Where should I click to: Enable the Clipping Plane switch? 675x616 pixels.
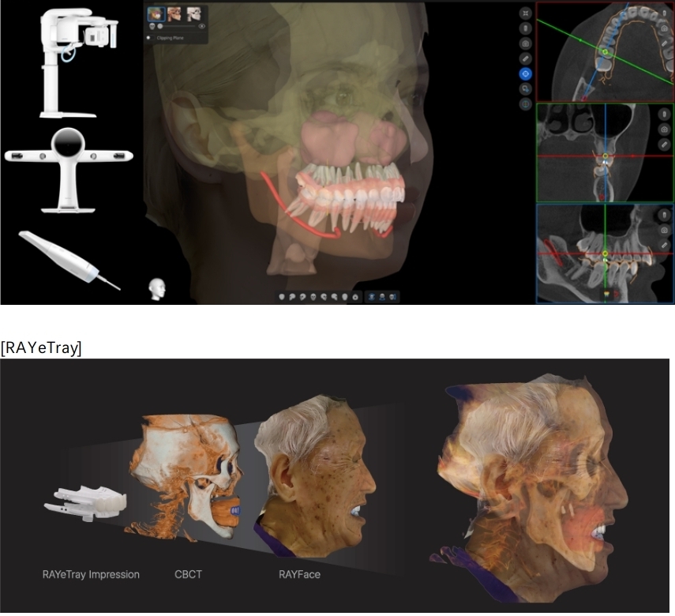coord(150,38)
